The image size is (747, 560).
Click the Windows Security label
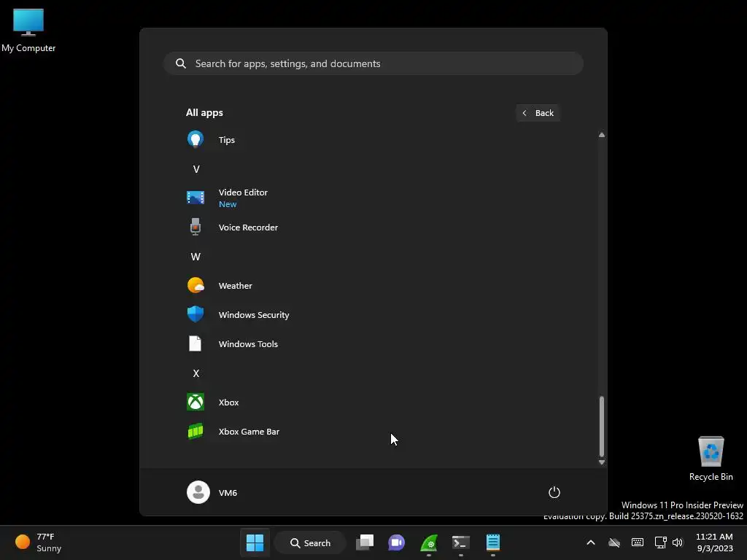(x=254, y=315)
